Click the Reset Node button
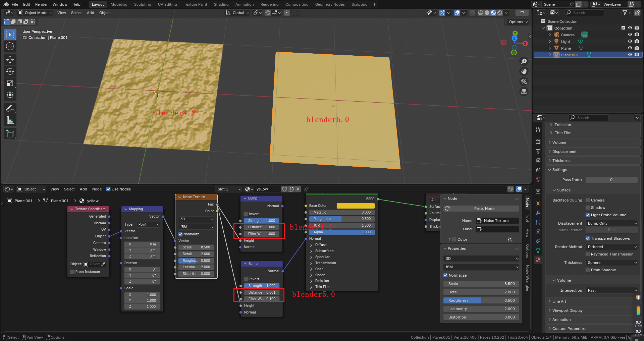The height and width of the screenshot is (341, 644). click(481, 209)
